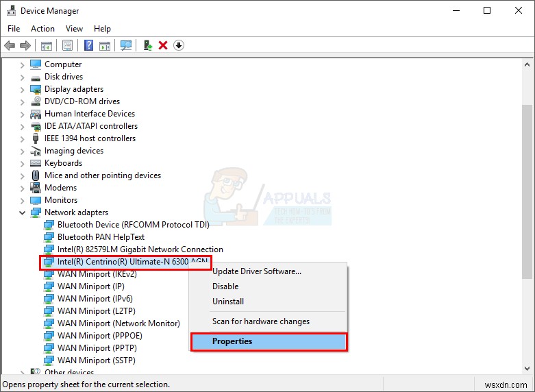Select WAN Miniport (IP)

pyautogui.click(x=90, y=286)
